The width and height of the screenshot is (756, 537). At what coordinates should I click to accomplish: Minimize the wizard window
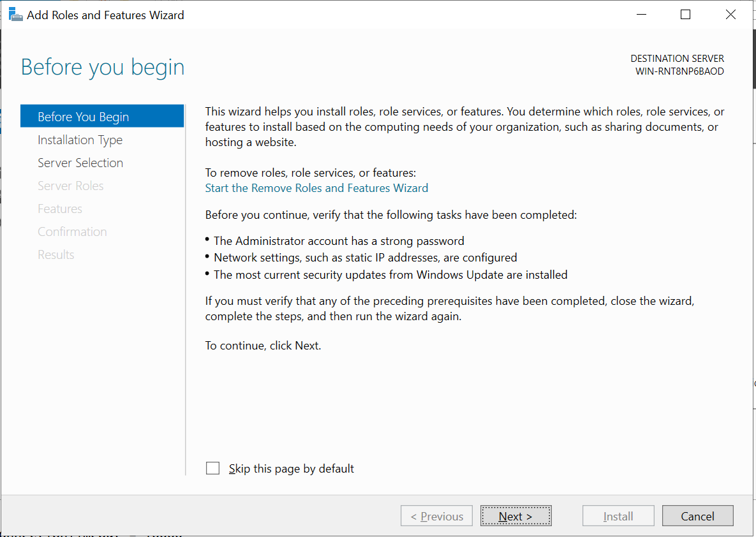(641, 15)
